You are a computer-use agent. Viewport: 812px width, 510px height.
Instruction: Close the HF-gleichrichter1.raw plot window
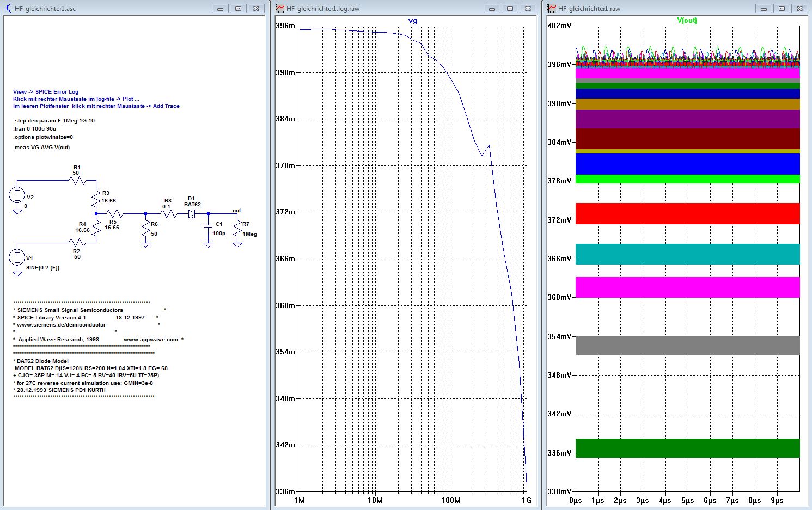click(799, 9)
